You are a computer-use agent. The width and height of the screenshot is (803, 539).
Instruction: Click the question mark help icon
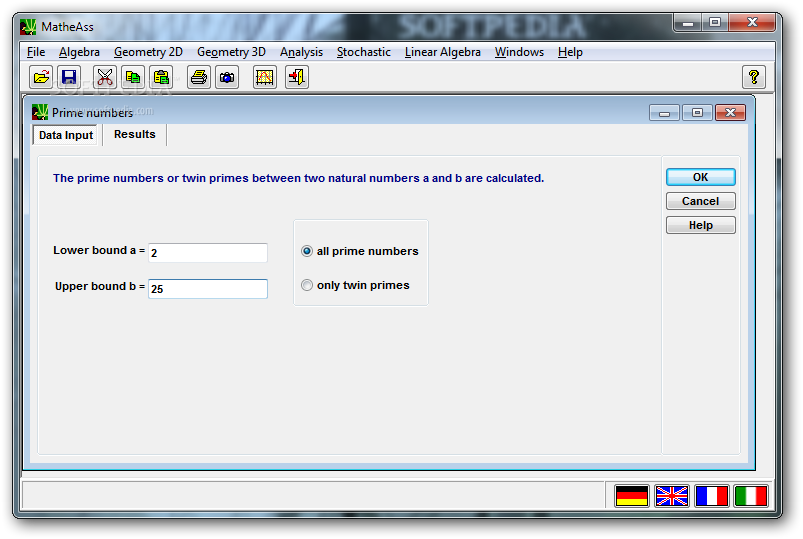point(754,77)
